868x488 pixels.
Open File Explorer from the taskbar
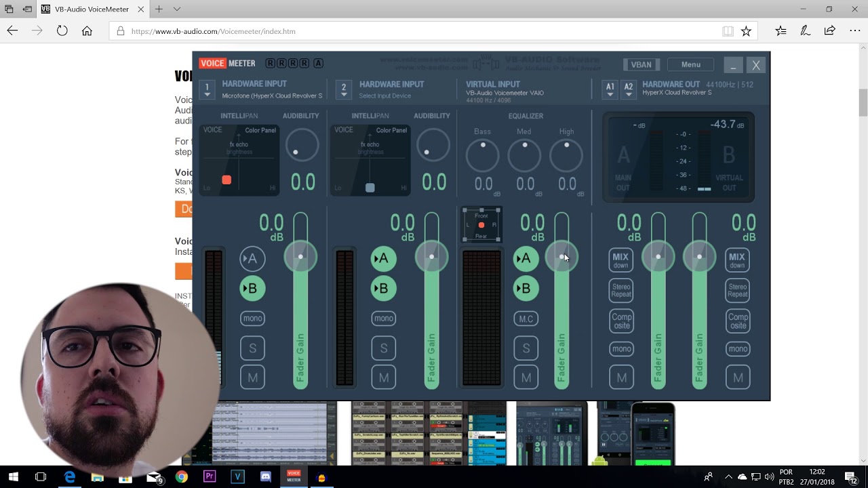(97, 477)
